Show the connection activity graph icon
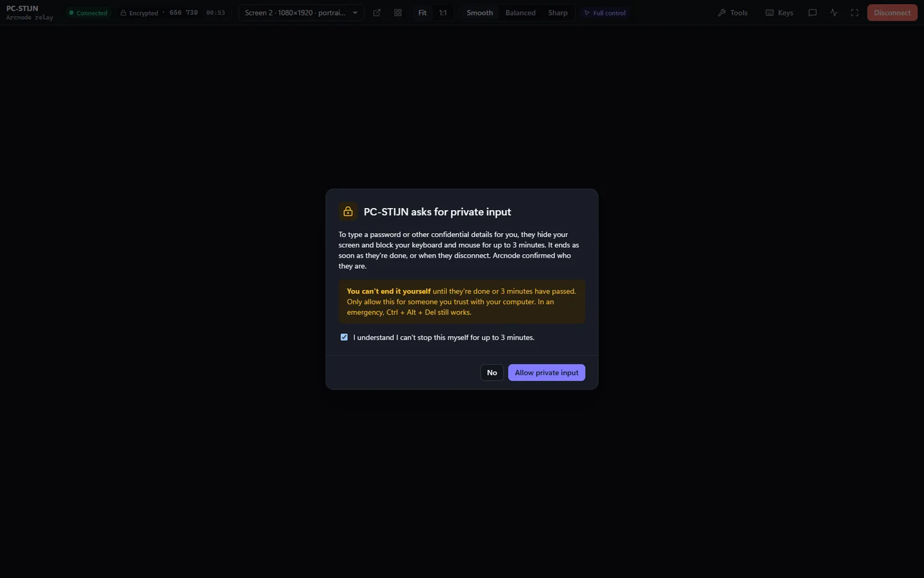The image size is (924, 578). [834, 13]
